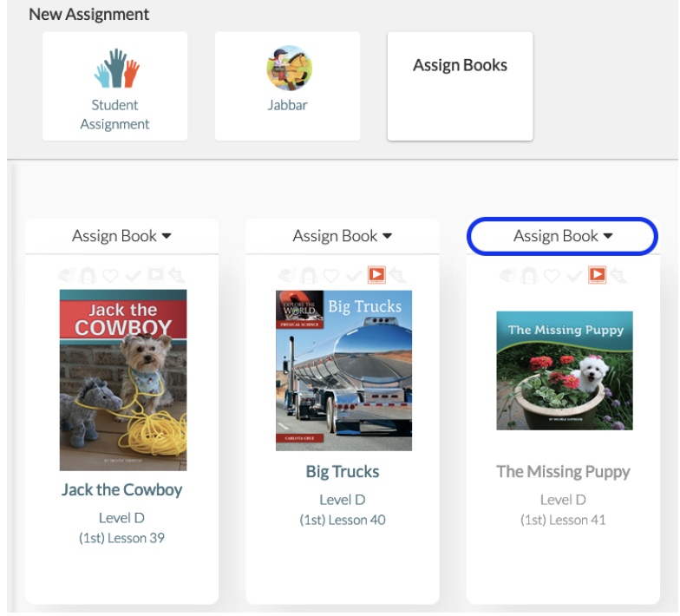Open Assign Book dropdown for Jack the Cowboy

pyautogui.click(x=121, y=236)
